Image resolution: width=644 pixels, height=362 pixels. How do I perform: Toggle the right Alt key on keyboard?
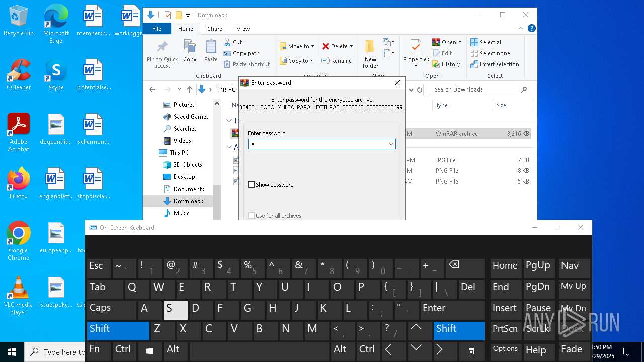343,351
